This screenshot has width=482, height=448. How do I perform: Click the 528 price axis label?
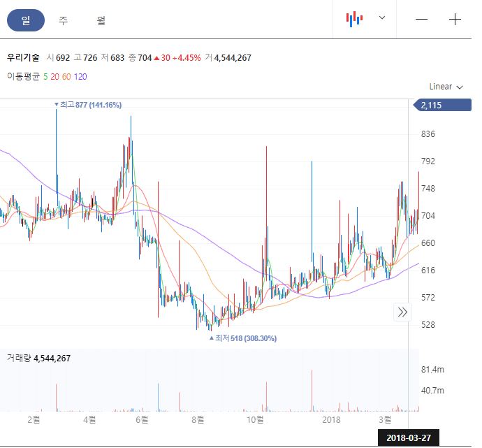point(428,325)
